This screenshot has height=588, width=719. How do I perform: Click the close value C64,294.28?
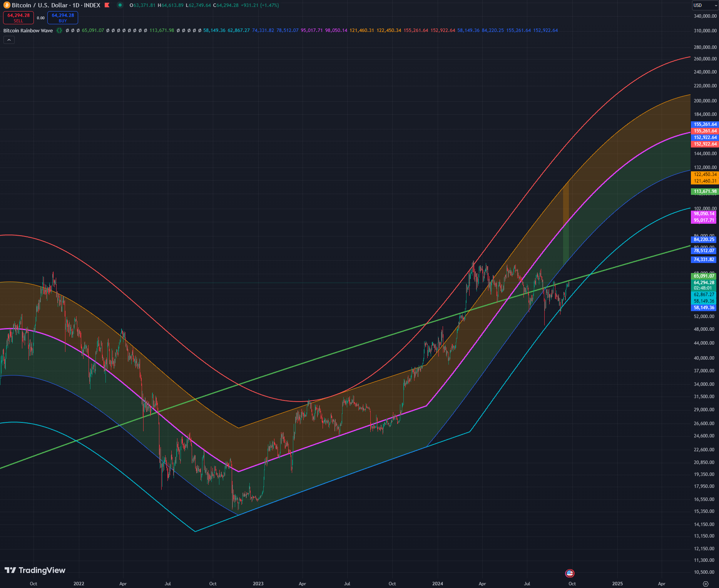226,5
